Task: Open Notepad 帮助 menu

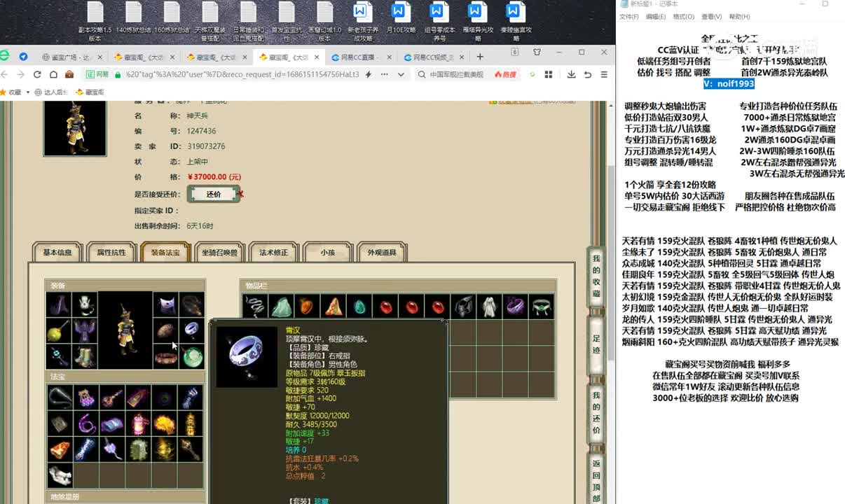Action: 738,17
